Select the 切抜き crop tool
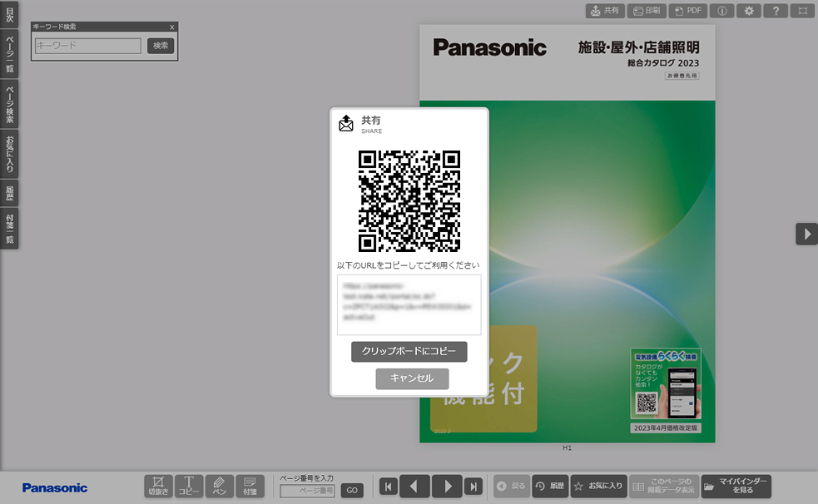Image resolution: width=818 pixels, height=504 pixels. click(x=158, y=487)
